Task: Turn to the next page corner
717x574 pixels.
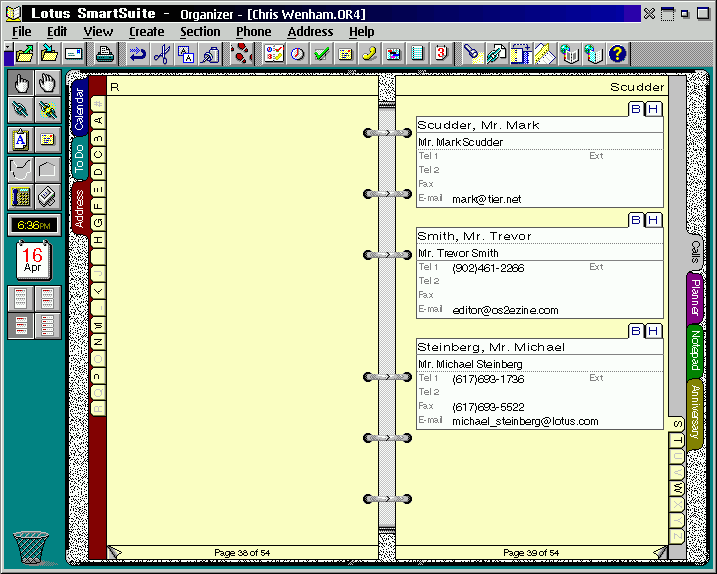Action: pos(660,553)
